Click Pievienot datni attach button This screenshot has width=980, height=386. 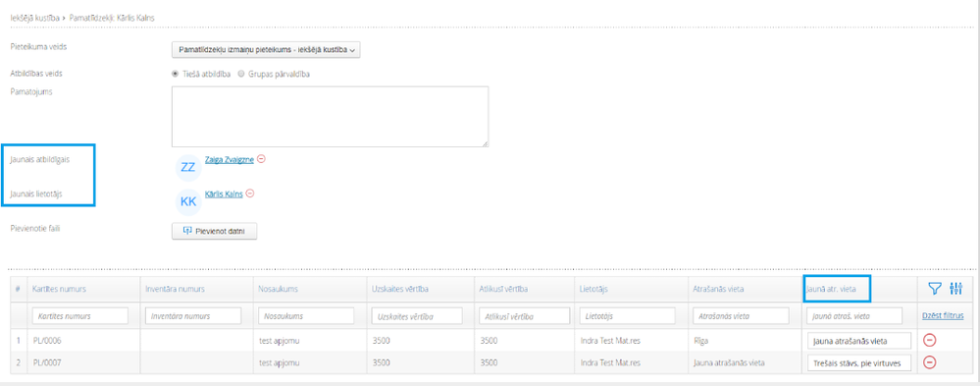215,231
